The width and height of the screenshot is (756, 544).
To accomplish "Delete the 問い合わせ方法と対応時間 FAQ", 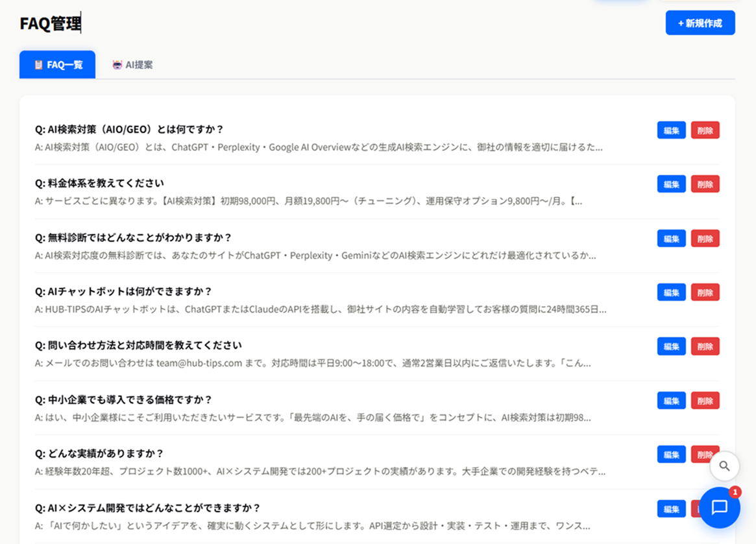I will pos(705,346).
